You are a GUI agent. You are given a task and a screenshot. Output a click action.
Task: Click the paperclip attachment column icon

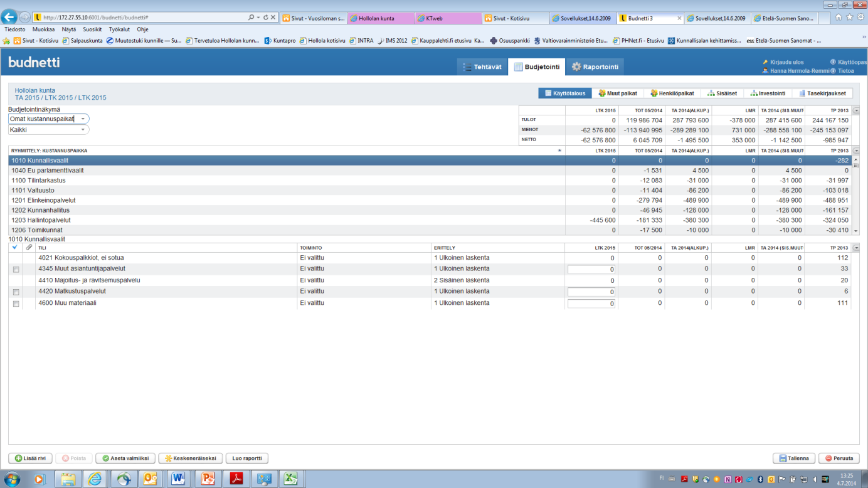coord(29,248)
